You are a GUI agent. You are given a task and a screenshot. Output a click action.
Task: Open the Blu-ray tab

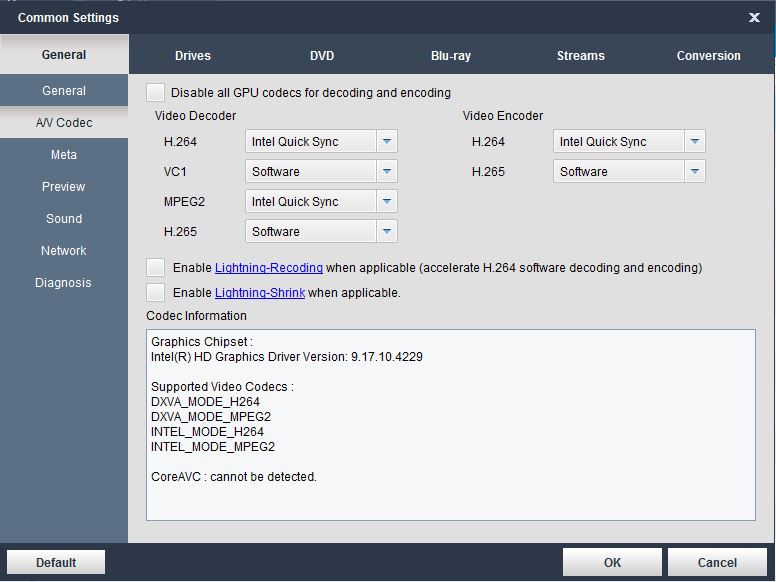450,56
